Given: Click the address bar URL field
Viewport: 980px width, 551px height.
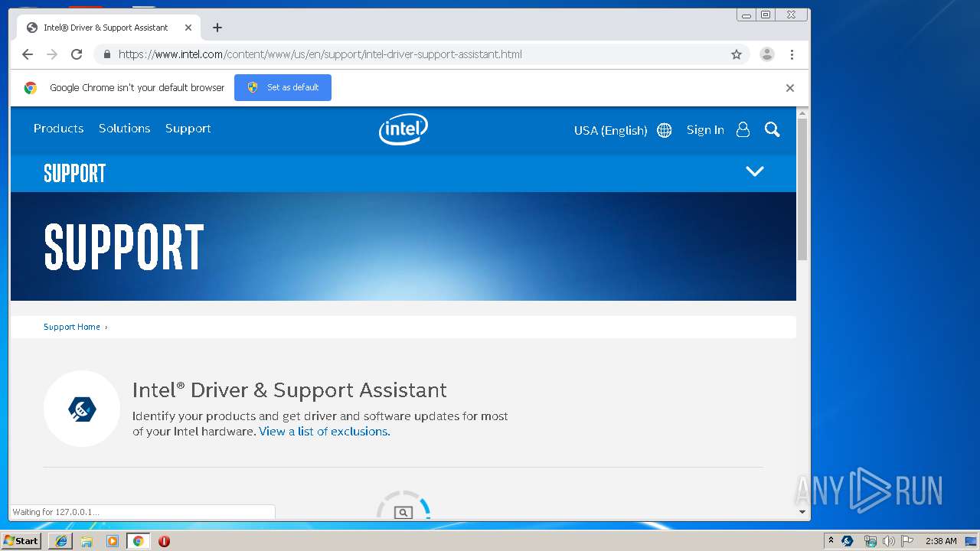Looking at the screenshot, I should (421, 54).
